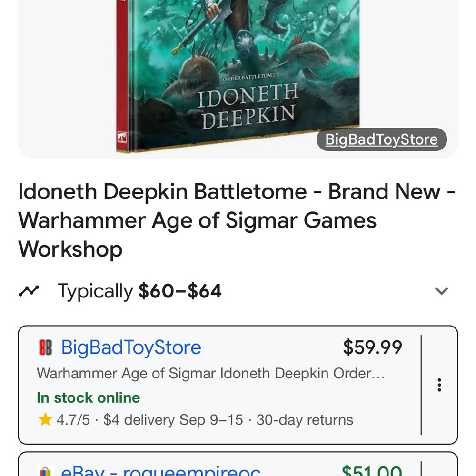This screenshot has height=476, width=476.
Task: Collapse the price insights chevron
Action: 442,290
